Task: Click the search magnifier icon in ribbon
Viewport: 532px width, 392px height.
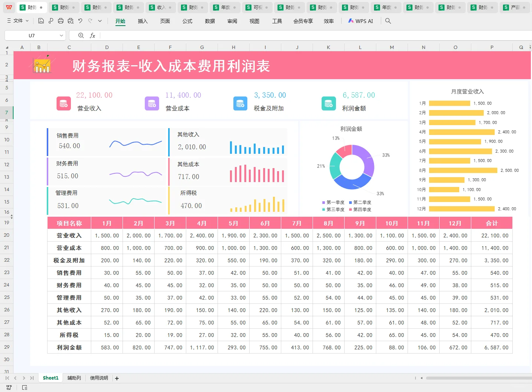Action: coord(388,21)
